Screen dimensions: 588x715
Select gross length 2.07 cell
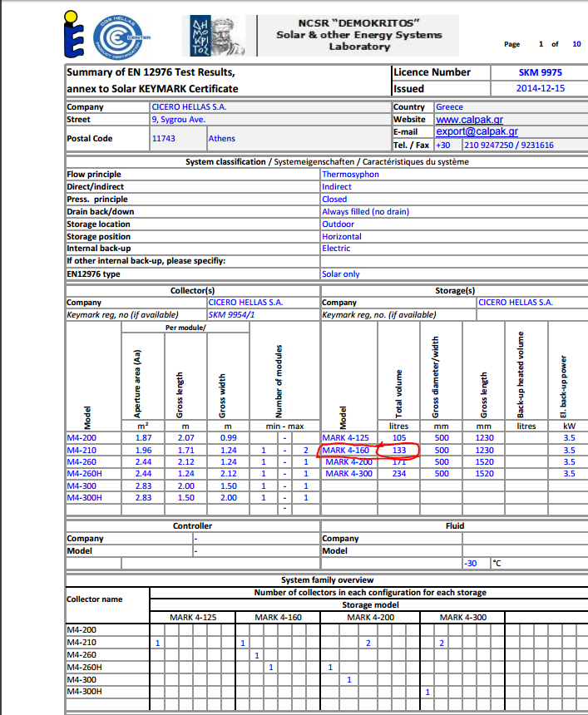[x=185, y=438]
